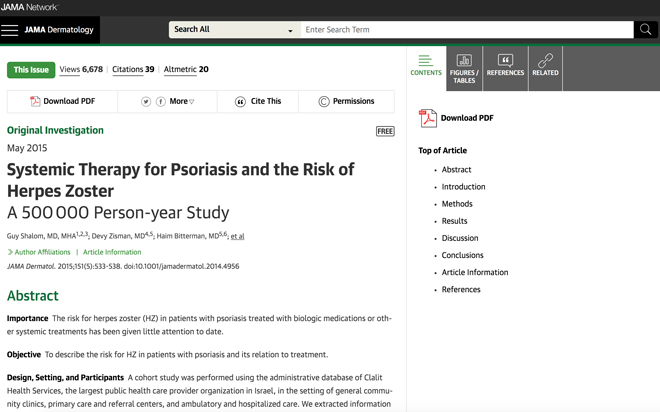
Task: Jump to Results in contents
Action: [454, 221]
